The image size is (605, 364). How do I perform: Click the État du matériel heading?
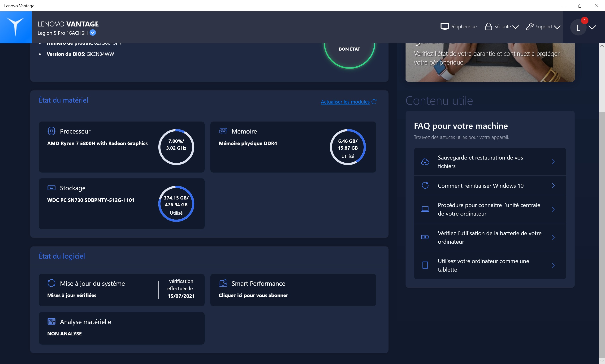[63, 100]
